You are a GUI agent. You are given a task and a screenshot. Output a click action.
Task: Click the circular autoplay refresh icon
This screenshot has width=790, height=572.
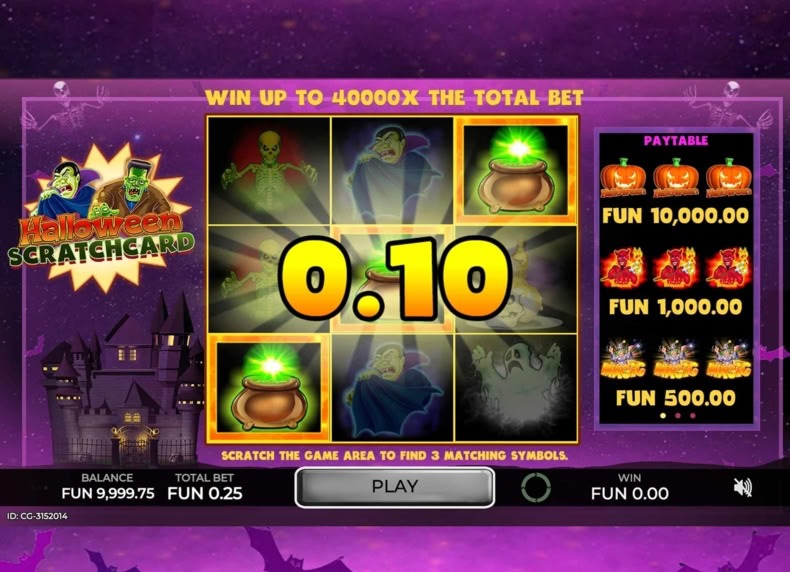click(x=536, y=487)
